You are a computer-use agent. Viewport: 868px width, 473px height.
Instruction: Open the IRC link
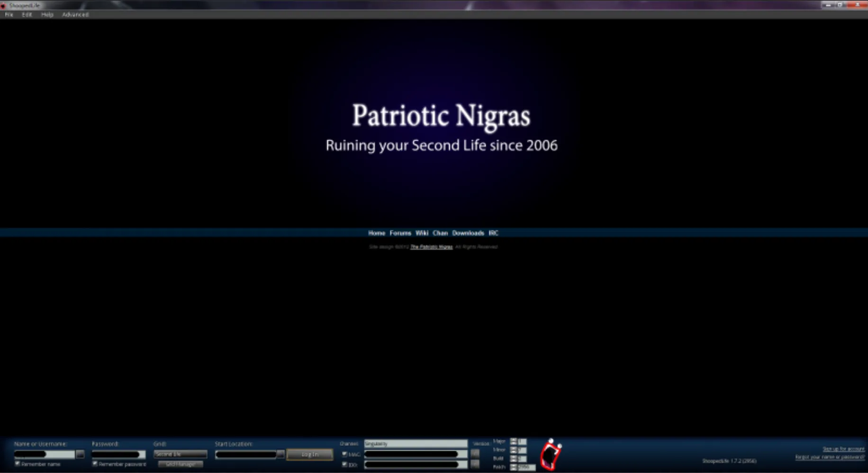(x=493, y=233)
